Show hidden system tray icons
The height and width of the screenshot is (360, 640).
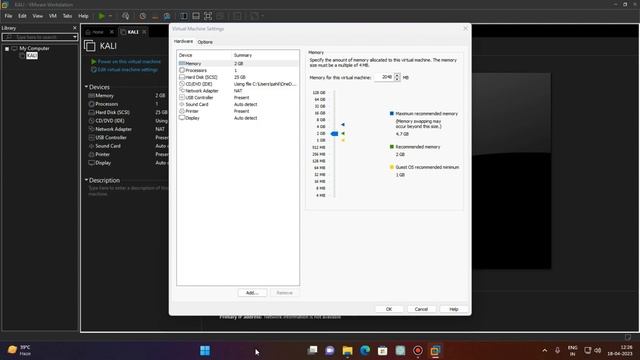[x=544, y=350]
